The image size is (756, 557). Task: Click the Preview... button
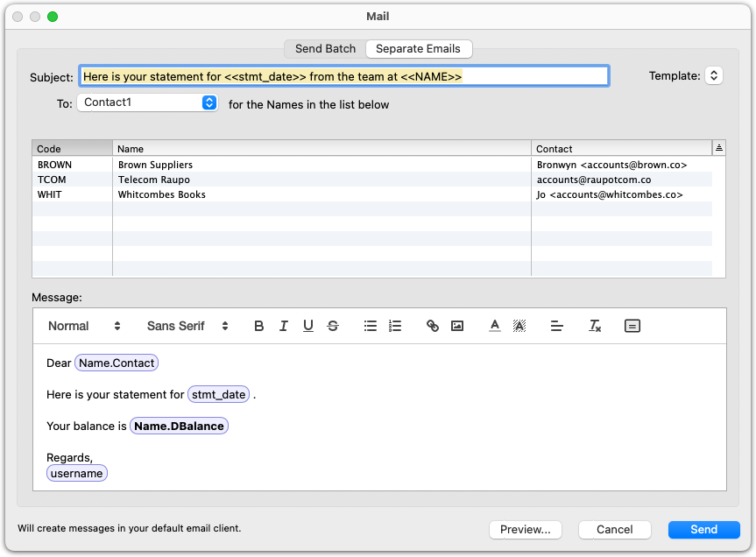[x=525, y=529]
